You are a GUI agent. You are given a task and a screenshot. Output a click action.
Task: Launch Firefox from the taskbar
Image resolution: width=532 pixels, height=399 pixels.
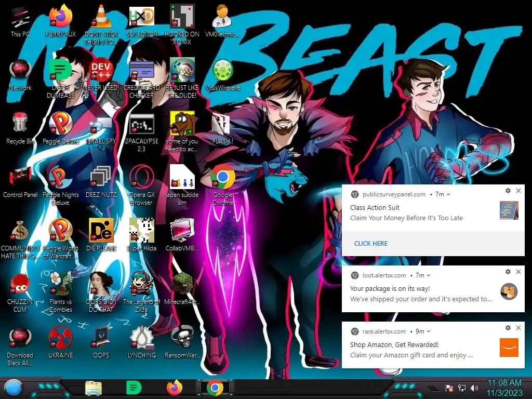(x=175, y=388)
